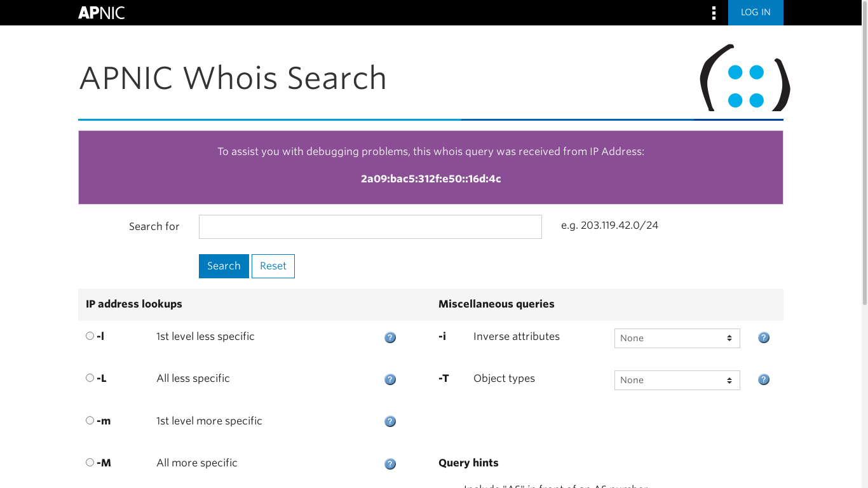Viewport: 868px width, 488px height.
Task: Open help icon for Object types
Action: click(764, 379)
